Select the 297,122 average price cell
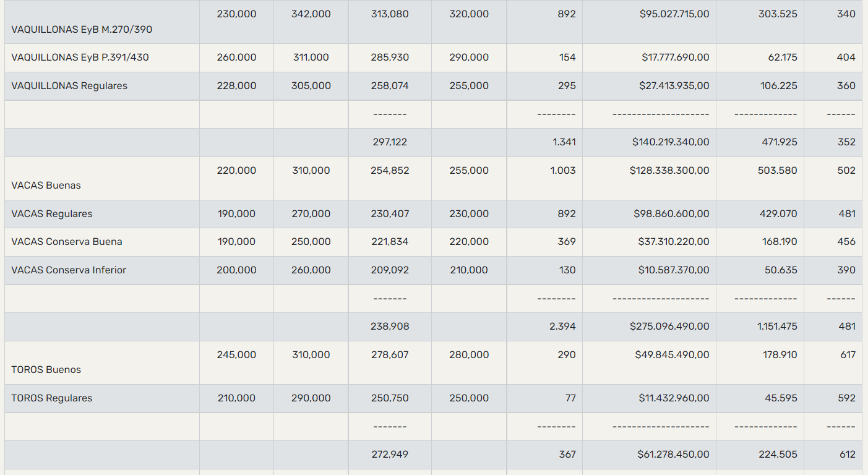 point(390,142)
